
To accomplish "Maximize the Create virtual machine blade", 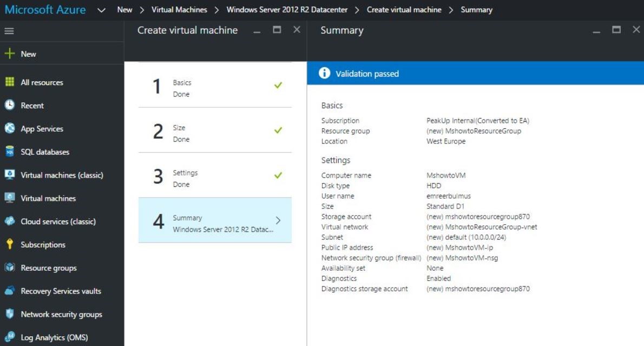I will click(277, 30).
